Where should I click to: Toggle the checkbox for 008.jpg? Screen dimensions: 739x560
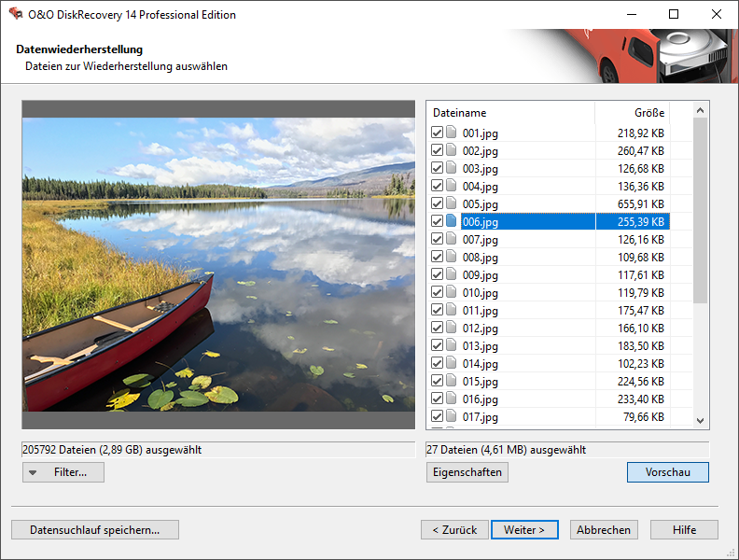437,258
